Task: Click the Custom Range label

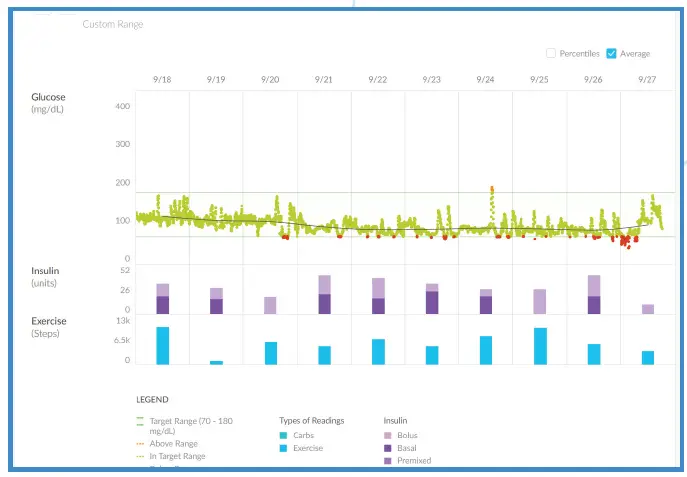Action: coord(113,24)
